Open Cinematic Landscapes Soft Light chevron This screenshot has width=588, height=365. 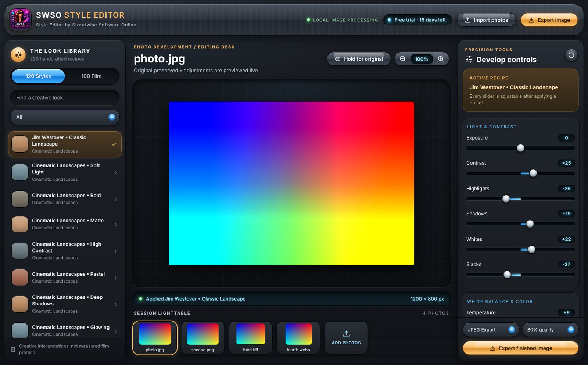coord(116,172)
